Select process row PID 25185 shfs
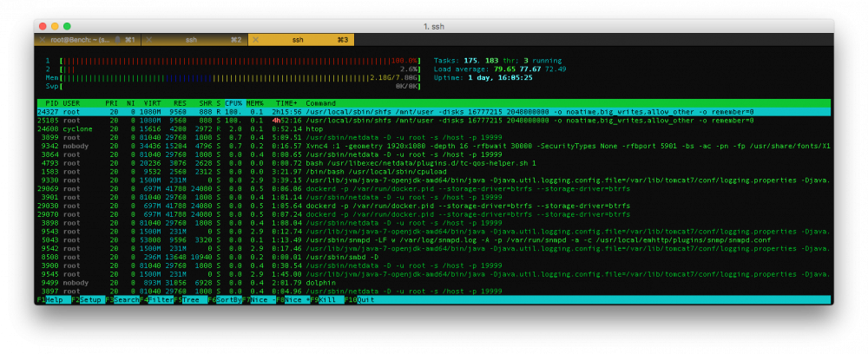This screenshot has width=868, height=354. coord(434,121)
